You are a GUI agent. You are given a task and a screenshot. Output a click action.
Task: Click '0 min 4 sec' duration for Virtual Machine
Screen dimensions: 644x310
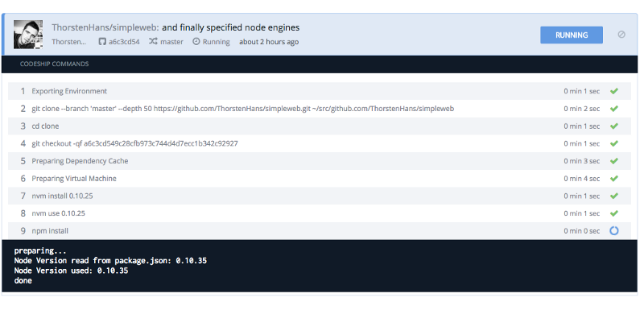[x=581, y=179]
